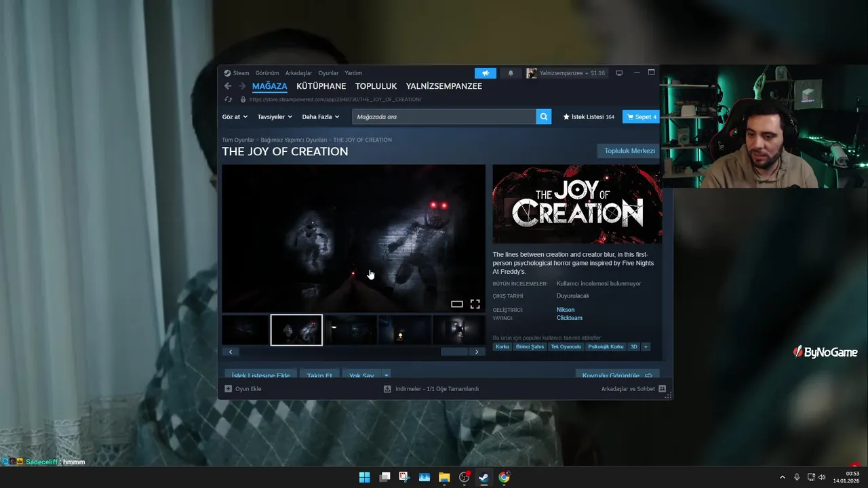Click the thumbnail strip scrollbar handle
This screenshot has height=488, width=868.
tap(454, 352)
